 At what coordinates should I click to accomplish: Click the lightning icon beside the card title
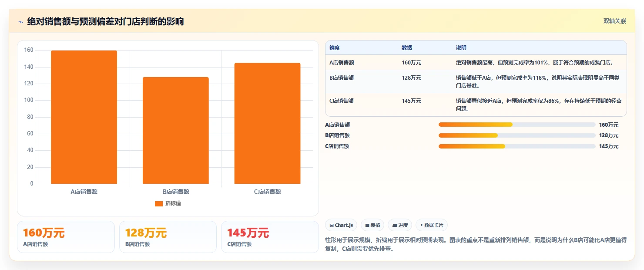click(x=20, y=22)
